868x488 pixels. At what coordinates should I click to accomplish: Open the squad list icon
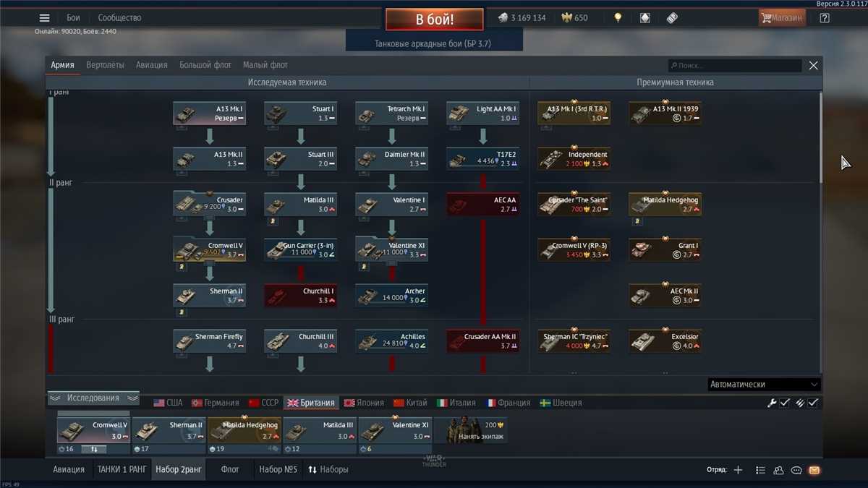pos(760,470)
